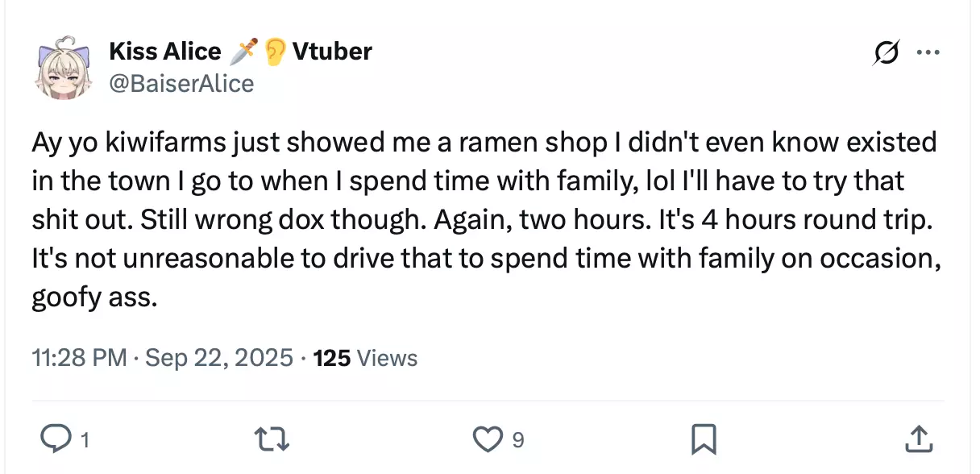This screenshot has height=474, width=980.
Task: Open the three-dot more options menu
Action: tap(928, 53)
